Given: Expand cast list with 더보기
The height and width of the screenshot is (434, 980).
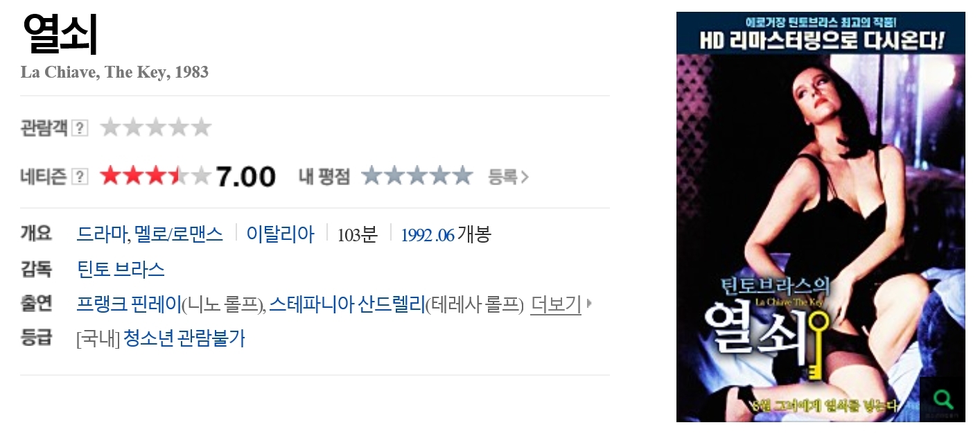Looking at the screenshot, I should tap(555, 304).
